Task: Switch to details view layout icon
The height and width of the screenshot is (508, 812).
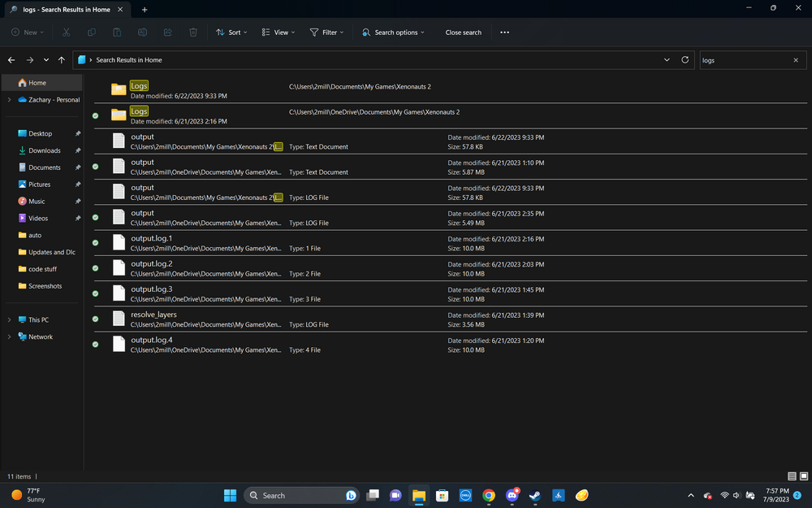Action: tap(792, 475)
